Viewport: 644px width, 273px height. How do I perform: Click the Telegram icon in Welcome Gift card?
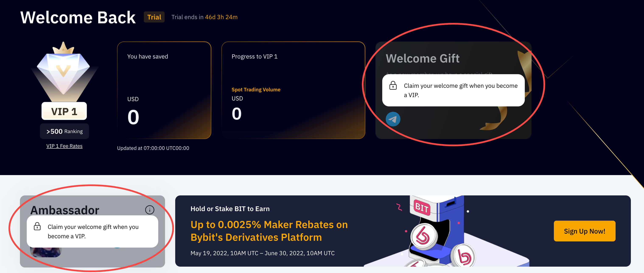pyautogui.click(x=393, y=119)
